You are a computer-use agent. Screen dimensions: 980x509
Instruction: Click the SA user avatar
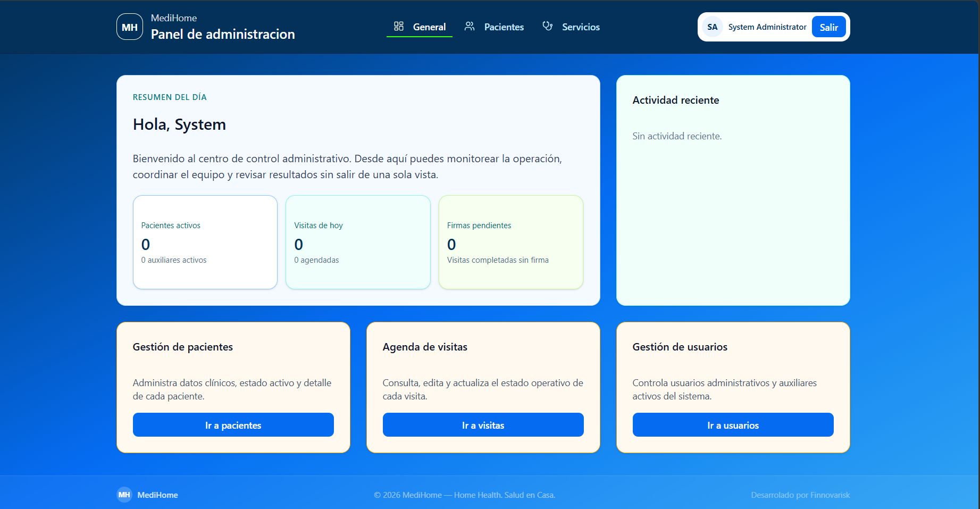713,27
